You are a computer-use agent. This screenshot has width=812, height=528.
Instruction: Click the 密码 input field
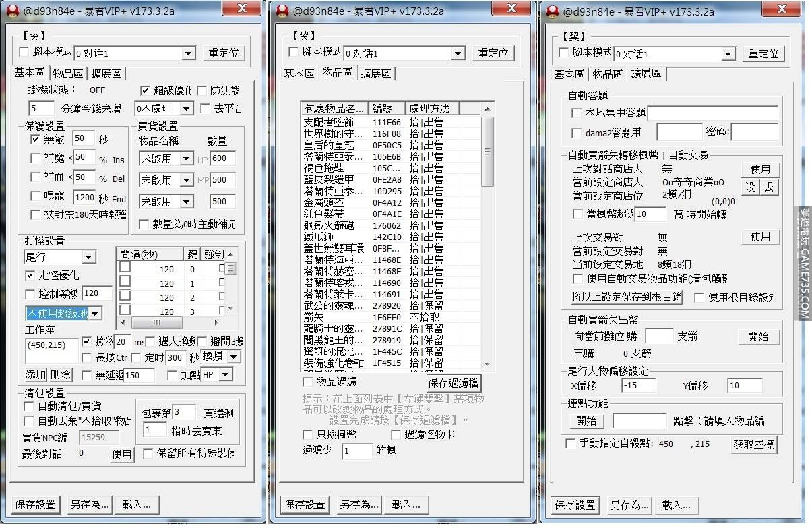[x=754, y=132]
